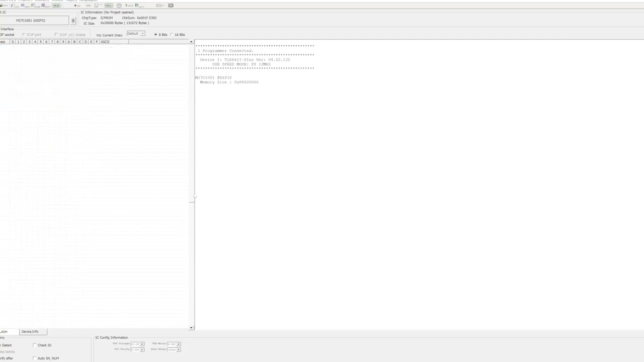Click the CALCU toolbar icon
The width and height of the screenshot is (644, 362).
[139, 6]
